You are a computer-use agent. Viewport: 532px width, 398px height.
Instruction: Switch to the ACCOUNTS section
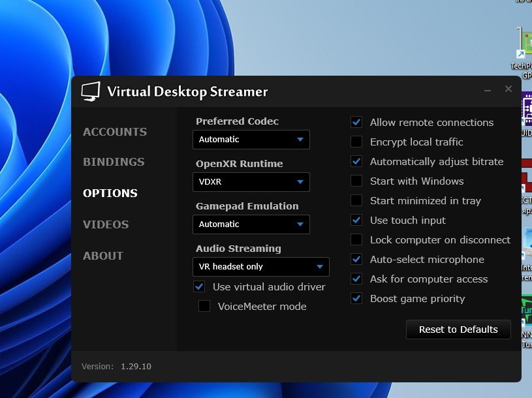click(115, 132)
